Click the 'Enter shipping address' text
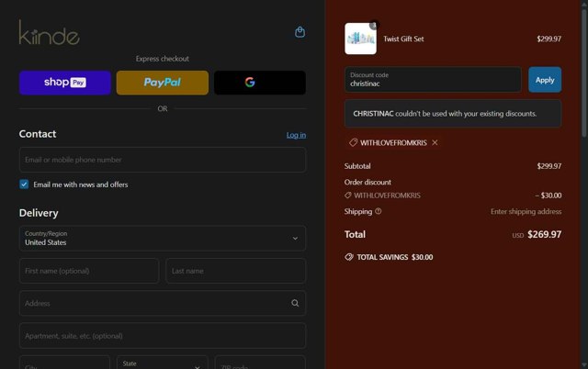The width and height of the screenshot is (588, 369). (x=526, y=212)
